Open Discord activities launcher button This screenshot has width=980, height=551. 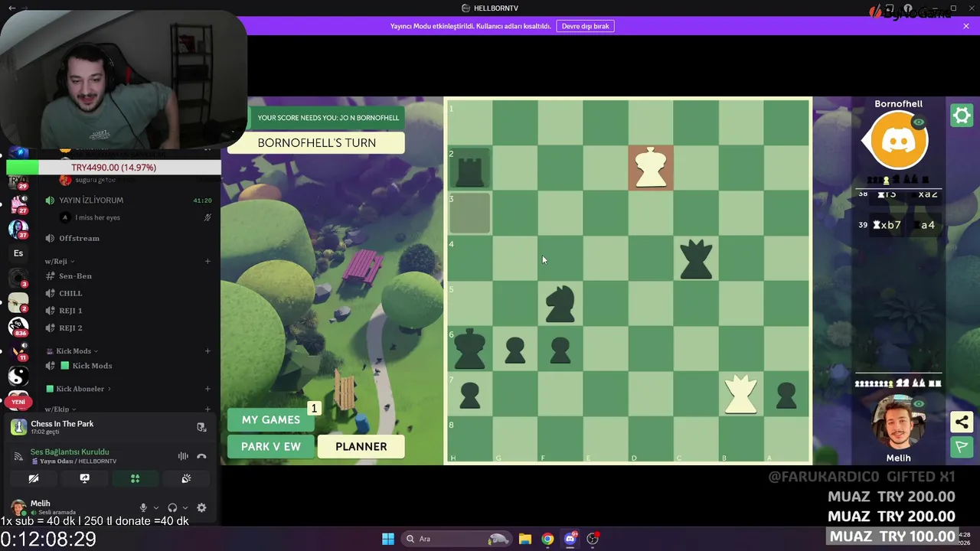pos(135,478)
